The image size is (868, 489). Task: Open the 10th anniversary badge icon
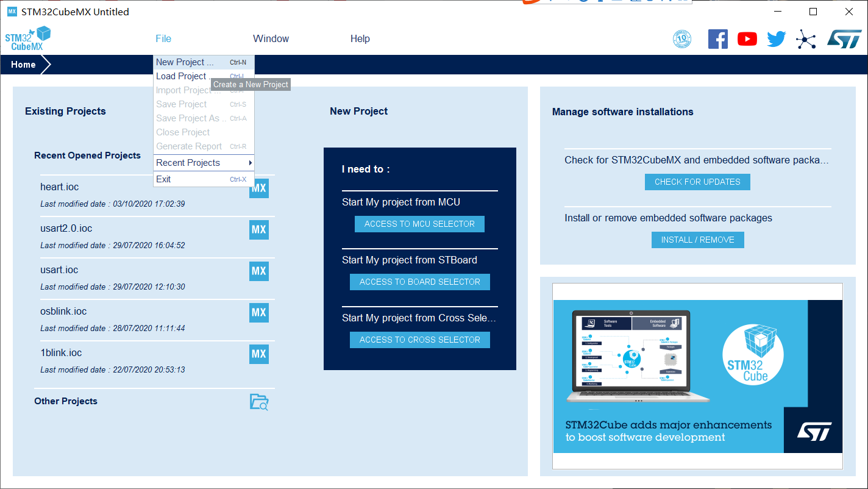682,39
